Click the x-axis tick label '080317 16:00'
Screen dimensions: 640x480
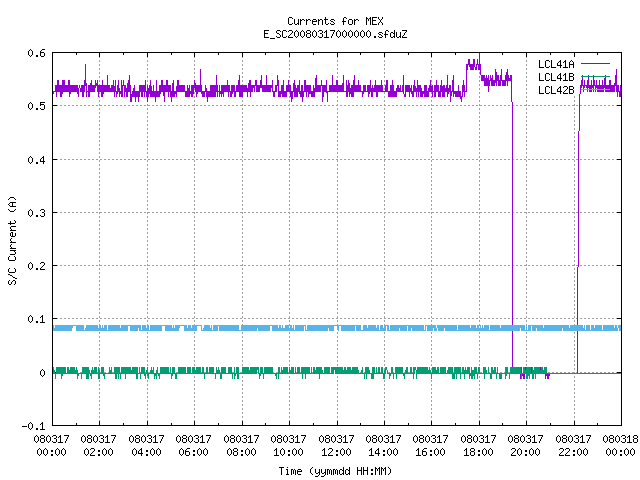[431, 446]
